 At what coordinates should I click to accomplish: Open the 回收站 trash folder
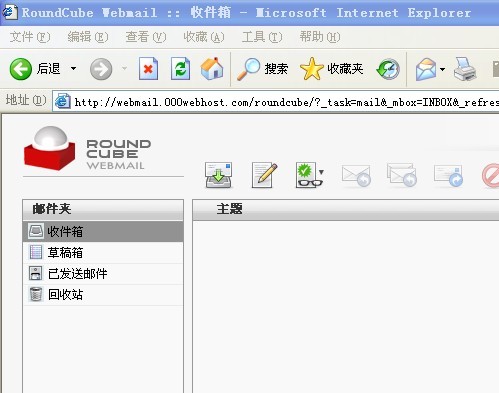click(x=103, y=295)
